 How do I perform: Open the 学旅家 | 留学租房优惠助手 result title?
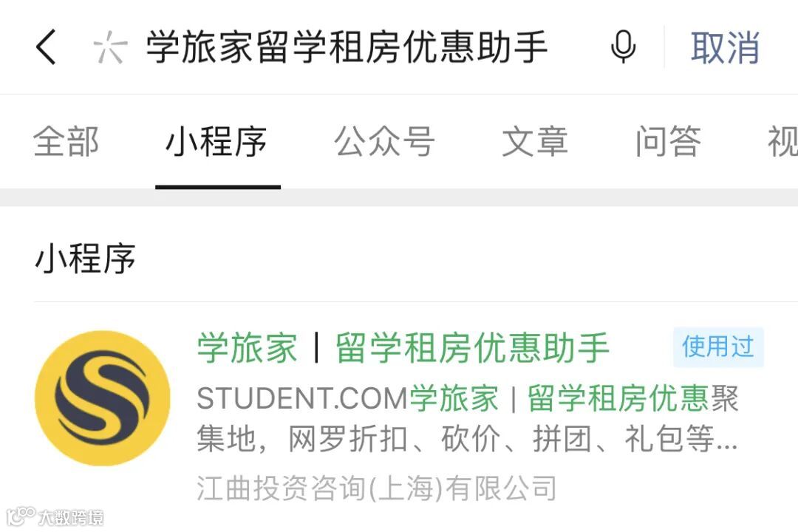(403, 348)
